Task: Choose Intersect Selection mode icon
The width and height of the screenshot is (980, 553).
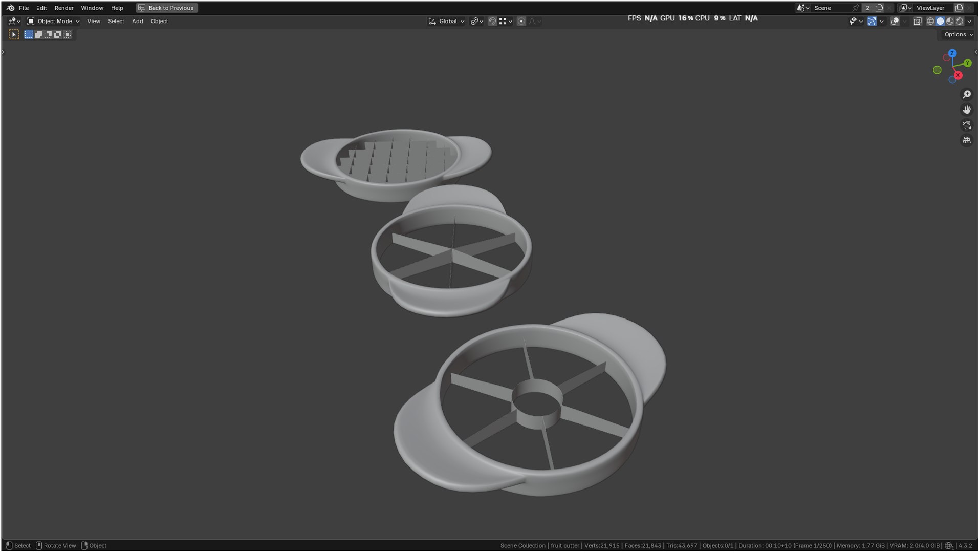Action: (68, 34)
